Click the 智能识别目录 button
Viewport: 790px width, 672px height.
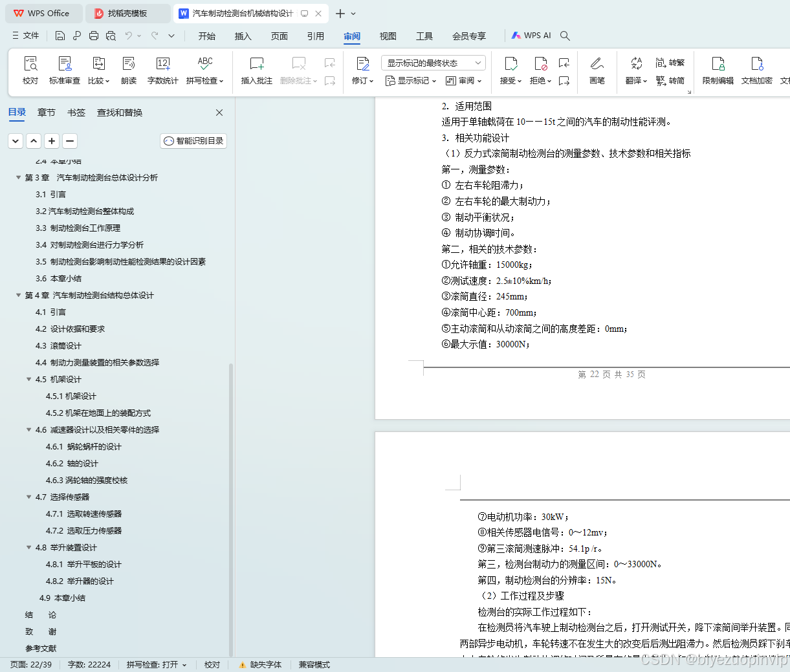coord(193,140)
